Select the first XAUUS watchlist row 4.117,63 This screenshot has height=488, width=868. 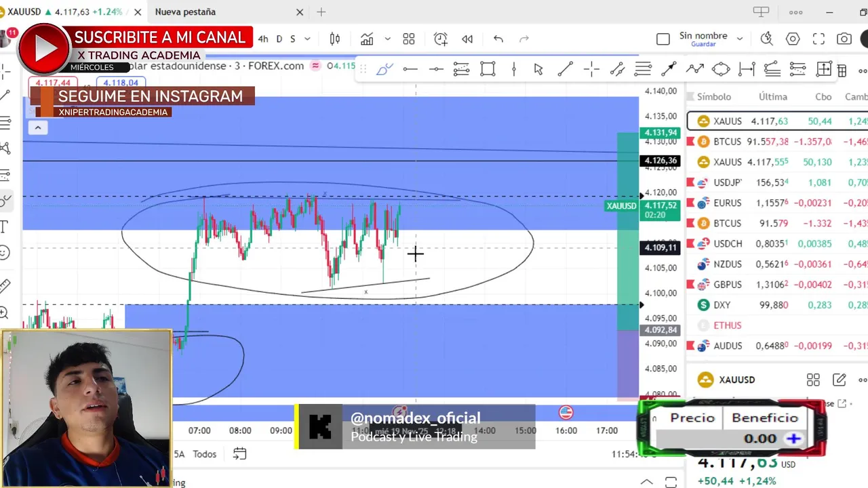click(x=777, y=121)
